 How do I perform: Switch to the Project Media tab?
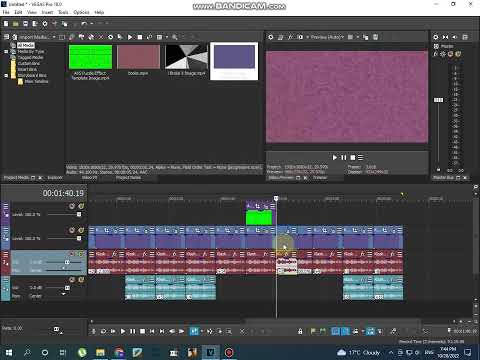tap(16, 178)
